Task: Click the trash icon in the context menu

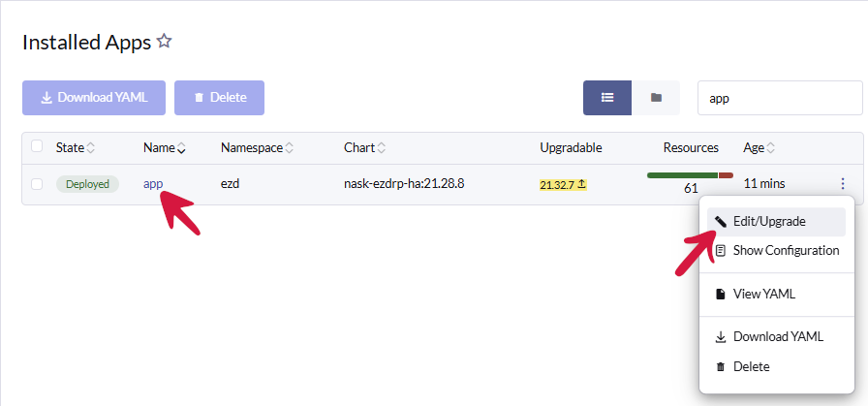Action: tap(720, 366)
